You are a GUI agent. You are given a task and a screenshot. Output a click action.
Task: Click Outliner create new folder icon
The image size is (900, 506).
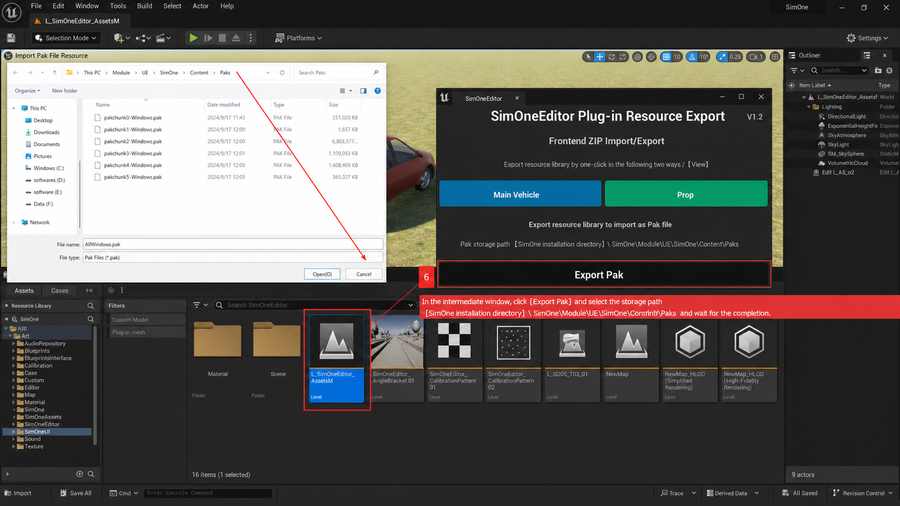[x=878, y=70]
